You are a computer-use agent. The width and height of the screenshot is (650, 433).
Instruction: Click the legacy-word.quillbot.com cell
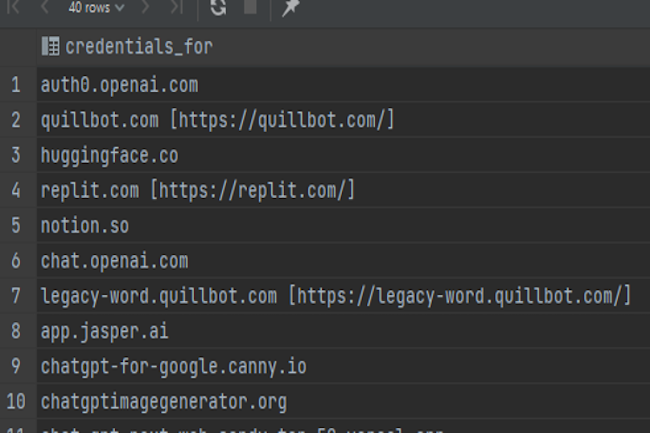pyautogui.click(x=335, y=296)
